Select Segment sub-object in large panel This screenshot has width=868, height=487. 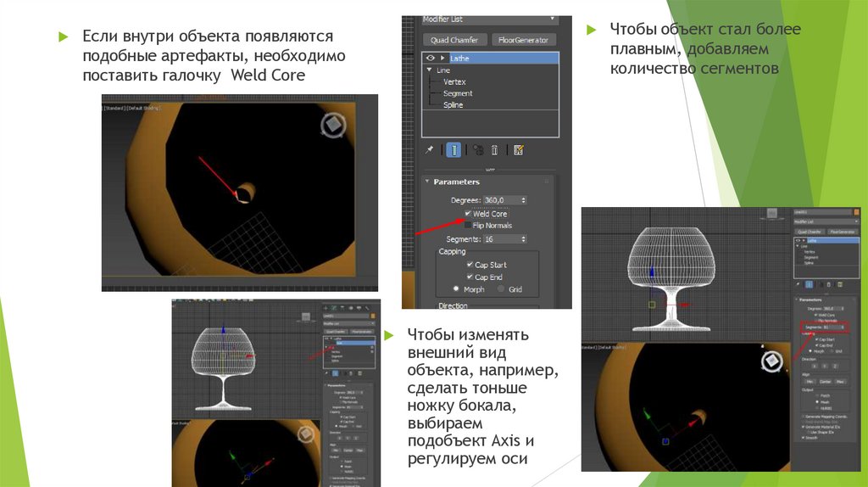tap(458, 93)
